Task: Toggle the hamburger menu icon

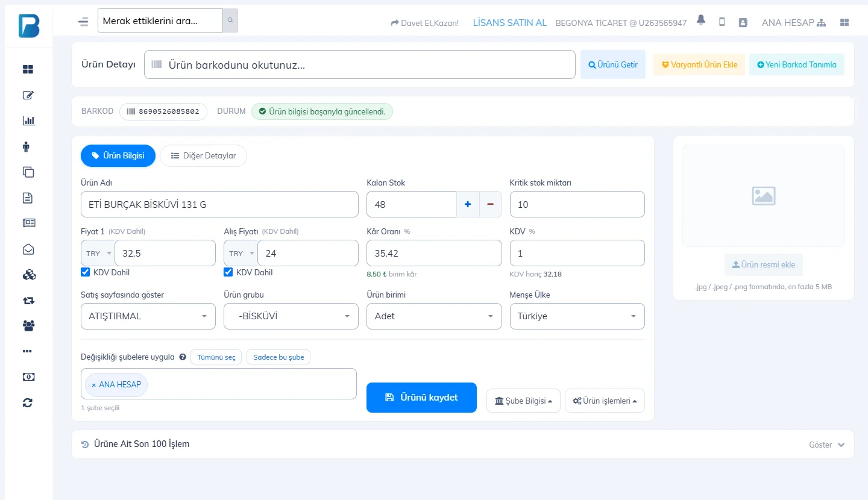Action: [83, 22]
